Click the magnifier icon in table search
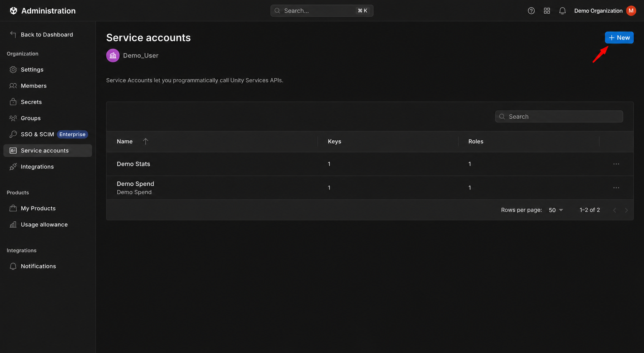 click(x=502, y=116)
